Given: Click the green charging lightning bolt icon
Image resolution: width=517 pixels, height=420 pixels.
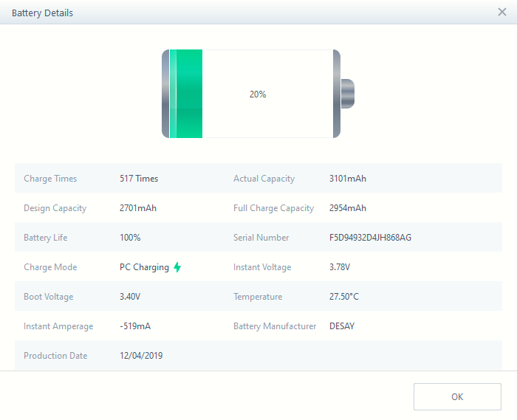Looking at the screenshot, I should [x=177, y=267].
